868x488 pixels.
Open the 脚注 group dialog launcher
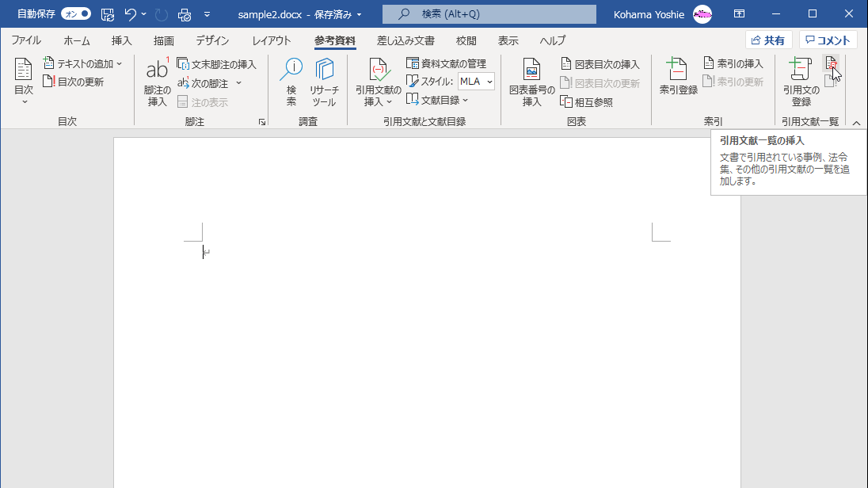click(261, 120)
